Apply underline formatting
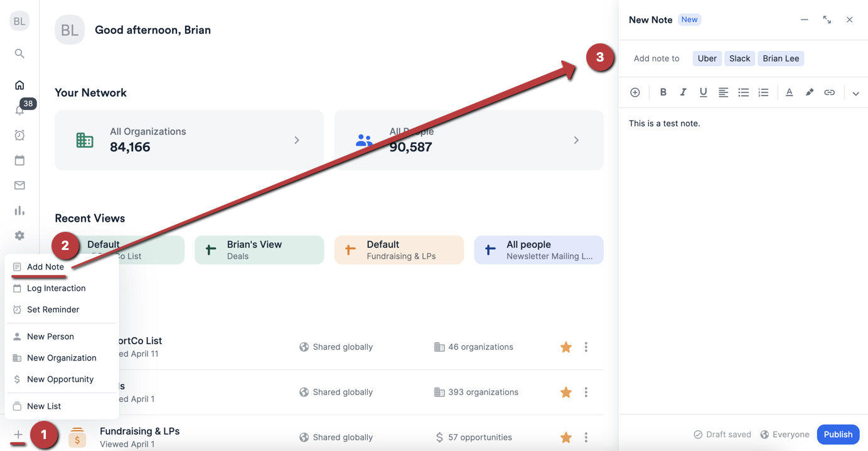This screenshot has width=868, height=451. [703, 92]
